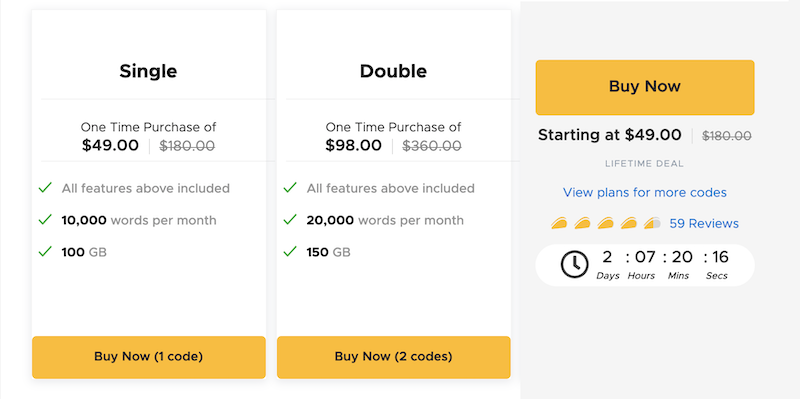This screenshot has width=800, height=399.
Task: Open the 59 Reviews link
Action: (x=704, y=223)
